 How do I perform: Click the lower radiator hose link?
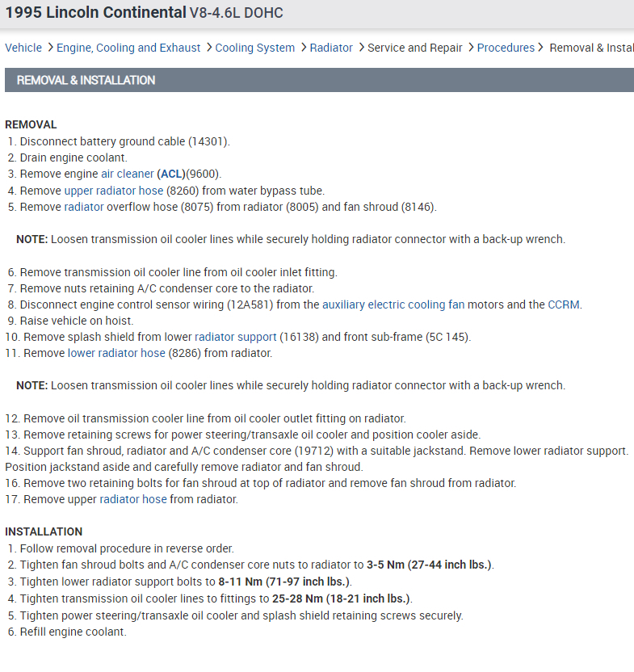pos(116,353)
